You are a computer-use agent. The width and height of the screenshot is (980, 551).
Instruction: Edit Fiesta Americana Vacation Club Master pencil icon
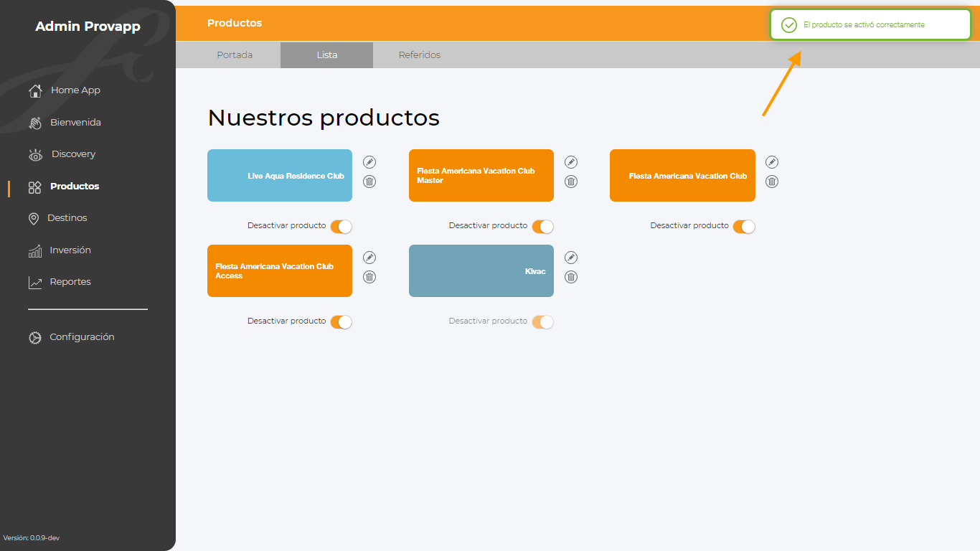(571, 162)
